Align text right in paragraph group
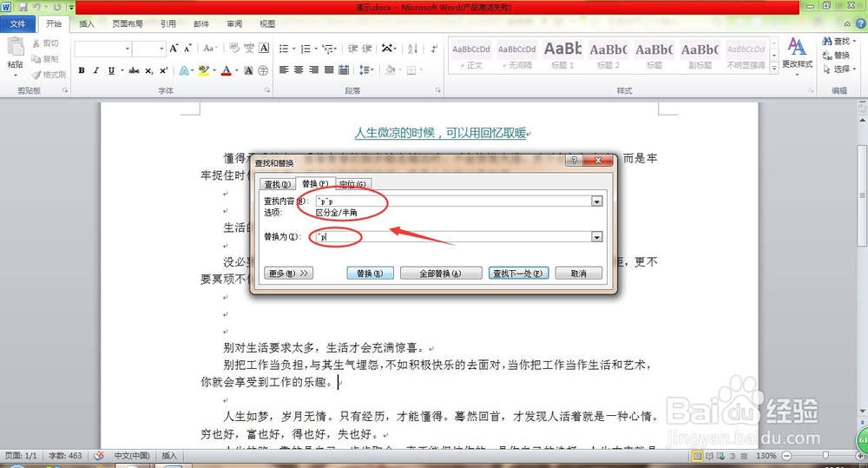Viewport: 868px width, 468px height. [x=314, y=69]
